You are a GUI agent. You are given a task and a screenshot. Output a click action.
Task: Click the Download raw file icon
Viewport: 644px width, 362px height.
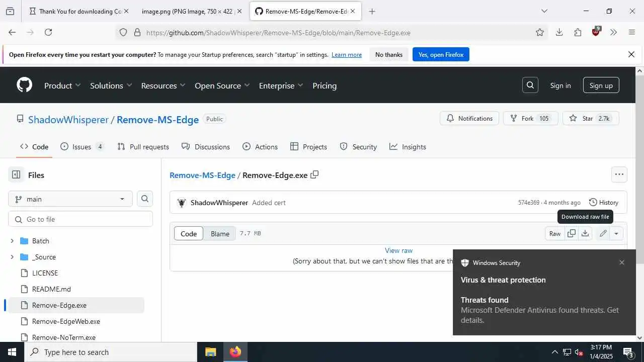[585, 233]
